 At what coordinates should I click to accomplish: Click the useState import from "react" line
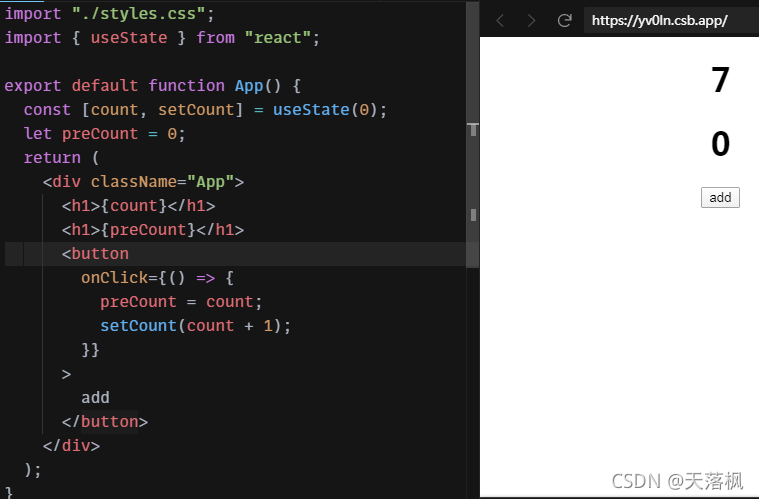pos(162,38)
